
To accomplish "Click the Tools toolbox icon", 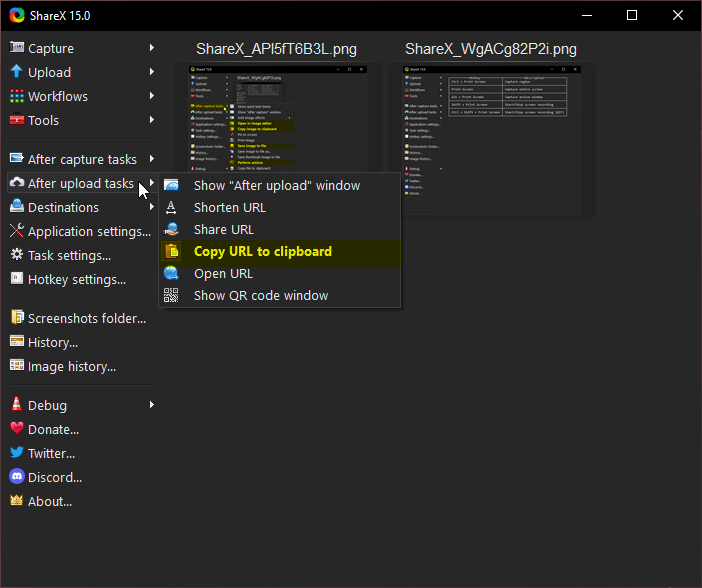I will click(17, 120).
